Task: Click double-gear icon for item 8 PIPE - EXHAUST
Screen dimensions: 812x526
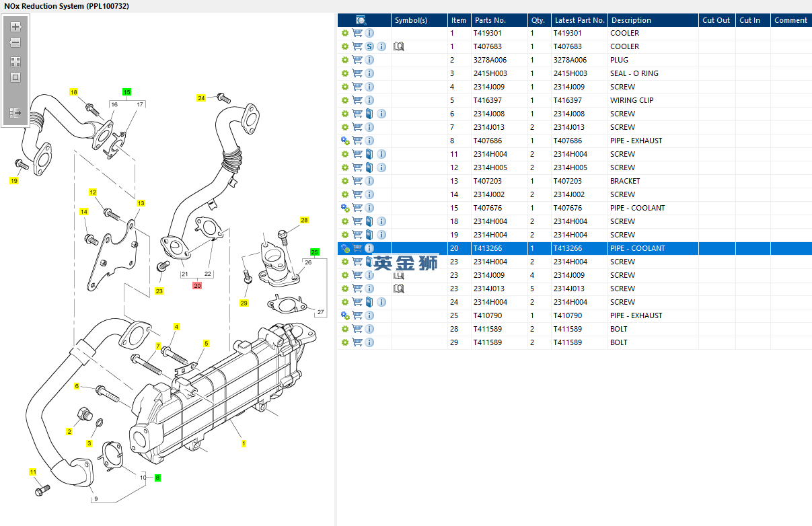Action: 345,141
